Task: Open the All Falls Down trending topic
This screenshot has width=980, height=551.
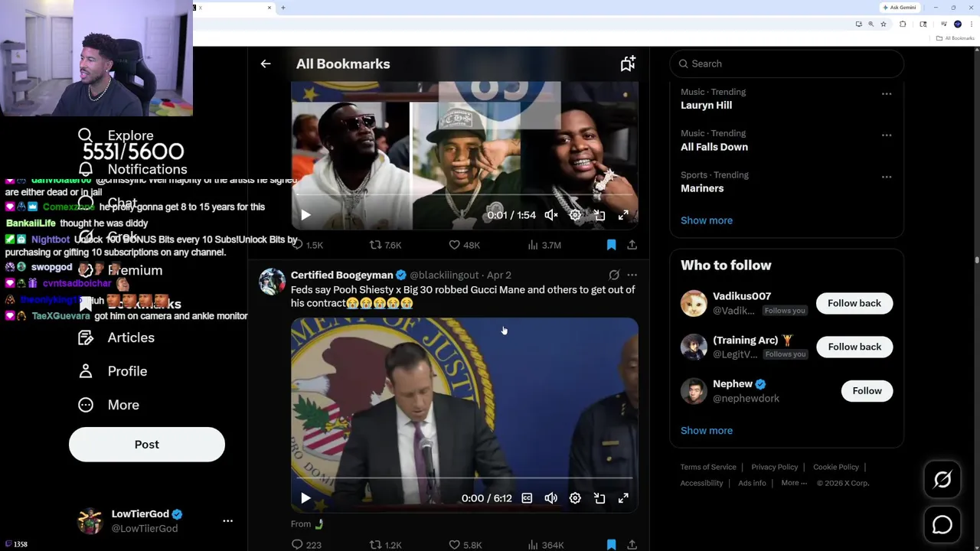Action: tap(714, 147)
